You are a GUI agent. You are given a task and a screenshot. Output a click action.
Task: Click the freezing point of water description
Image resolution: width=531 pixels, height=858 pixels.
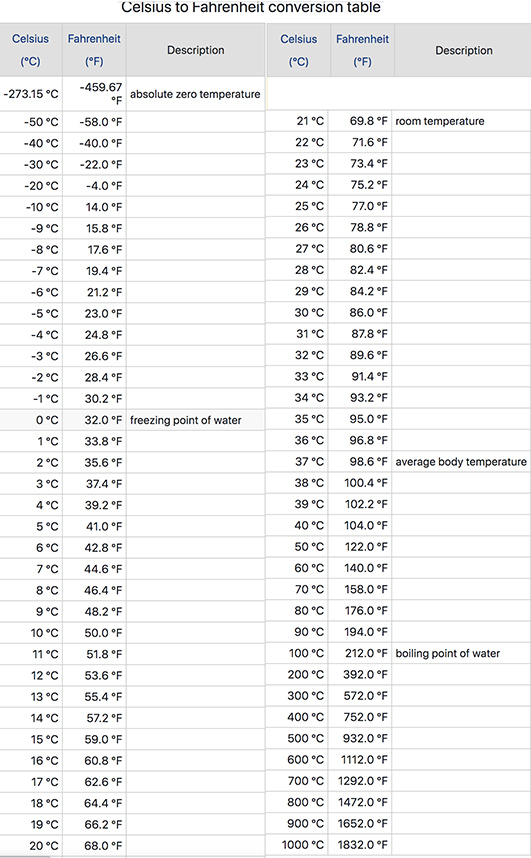point(186,420)
